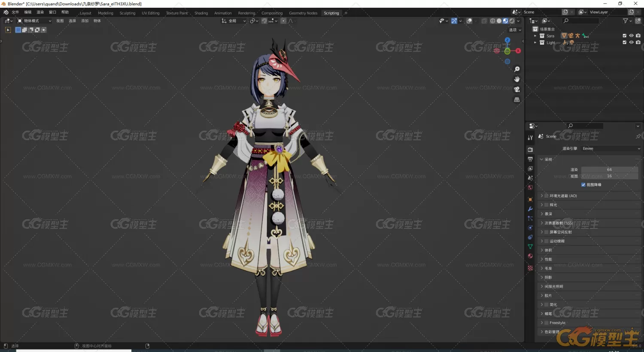The width and height of the screenshot is (644, 352).
Task: Expand the Light collection tree arrow
Action: (535, 43)
